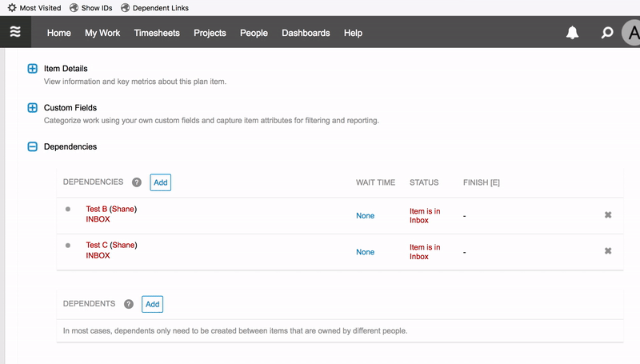The width and height of the screenshot is (640, 364).
Task: Open the People menu
Action: pyautogui.click(x=254, y=33)
